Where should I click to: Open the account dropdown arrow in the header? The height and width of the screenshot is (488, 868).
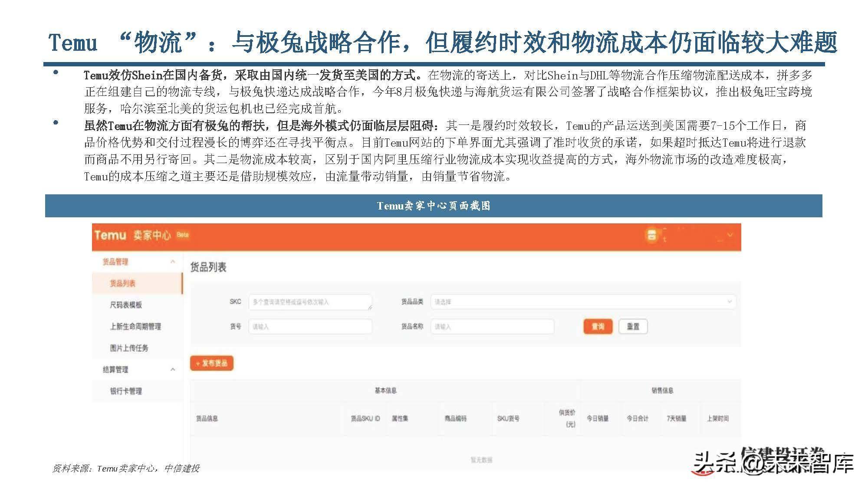[730, 235]
